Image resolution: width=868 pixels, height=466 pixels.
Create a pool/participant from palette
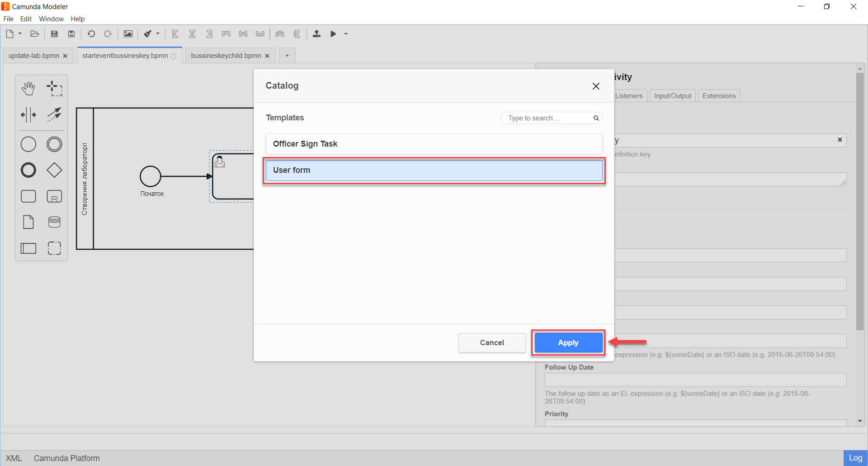(x=28, y=248)
